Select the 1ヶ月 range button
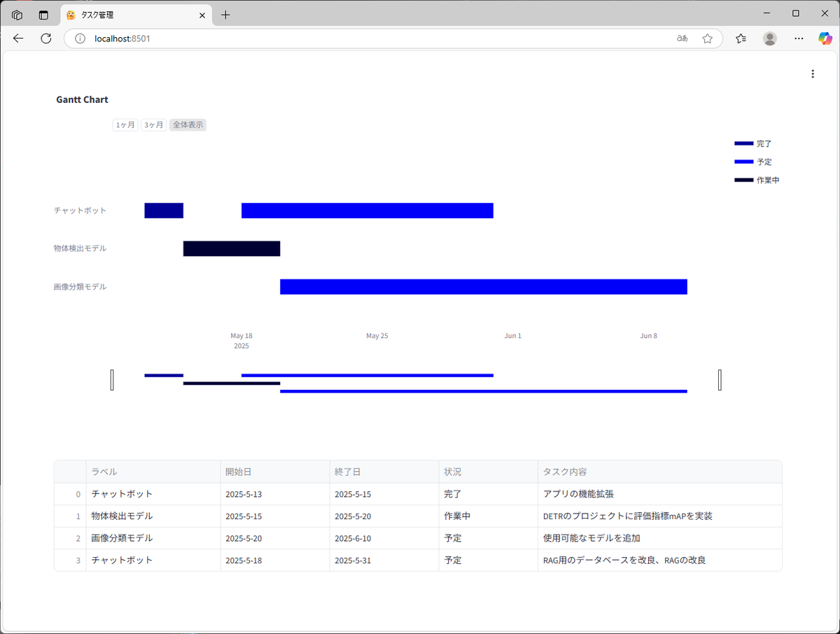The image size is (840, 634). tap(125, 125)
